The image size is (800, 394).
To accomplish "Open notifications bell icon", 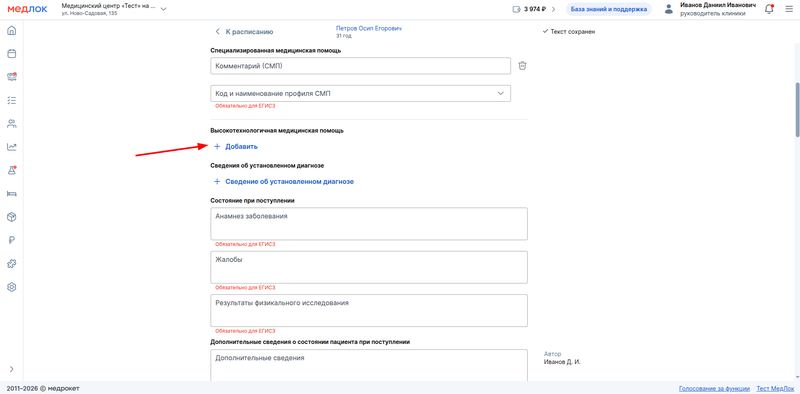I will click(769, 9).
